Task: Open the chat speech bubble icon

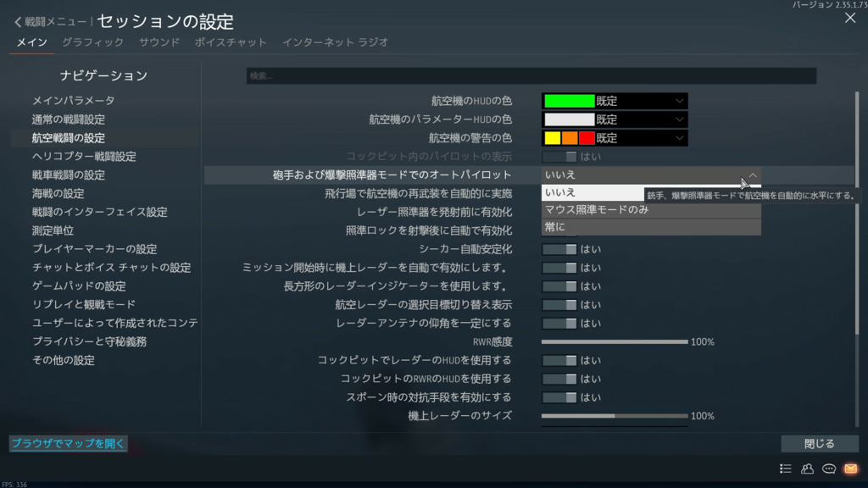Action: pos(829,469)
